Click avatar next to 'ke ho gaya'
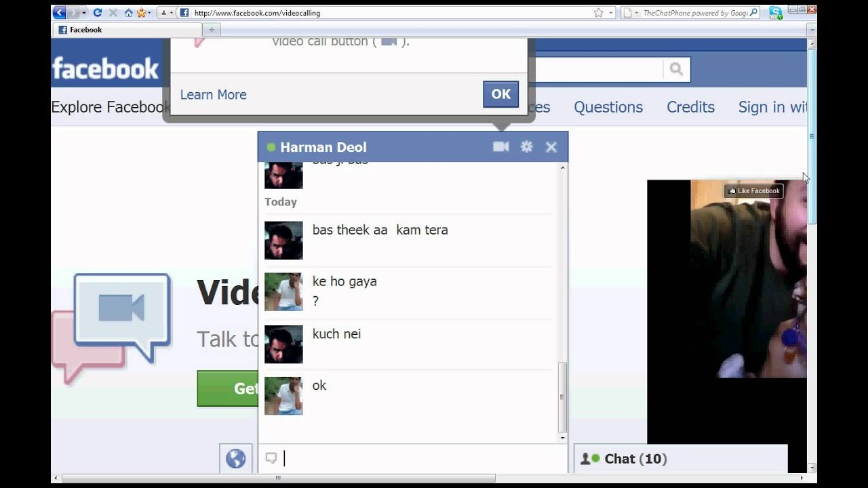868x488 pixels. [x=283, y=291]
